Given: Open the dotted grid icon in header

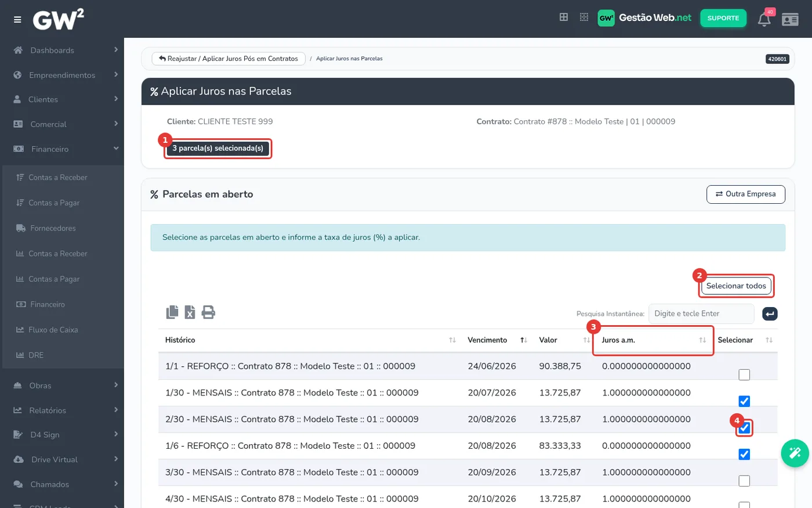Looking at the screenshot, I should pos(584,17).
